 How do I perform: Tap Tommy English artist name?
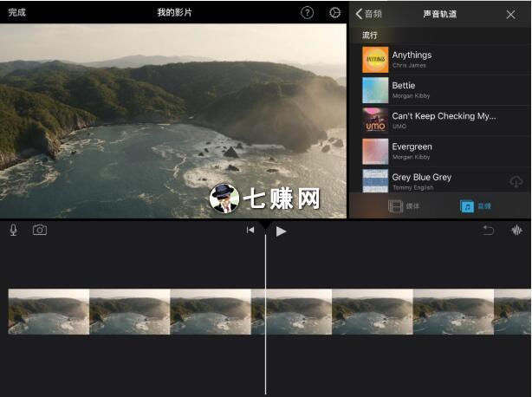coord(413,187)
